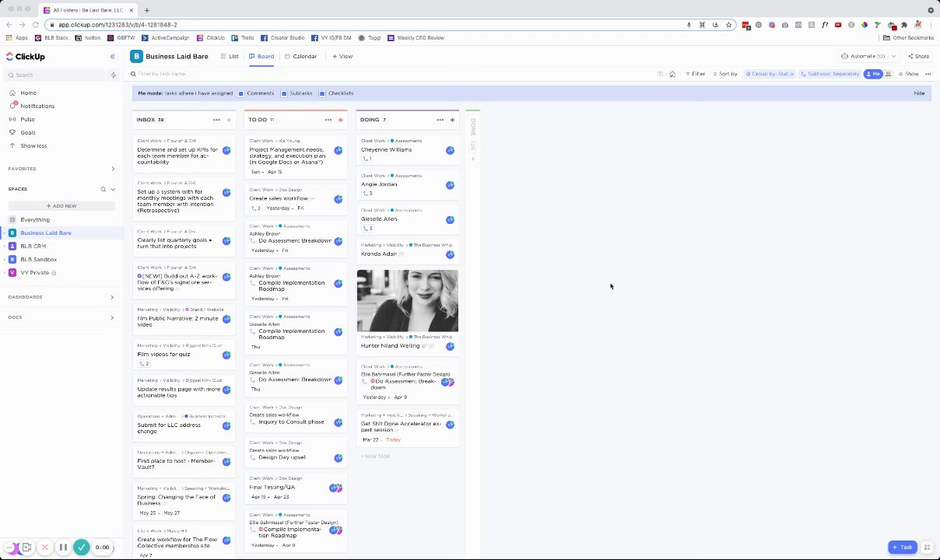
Task: Hide the Me mode banner
Action: (x=919, y=93)
